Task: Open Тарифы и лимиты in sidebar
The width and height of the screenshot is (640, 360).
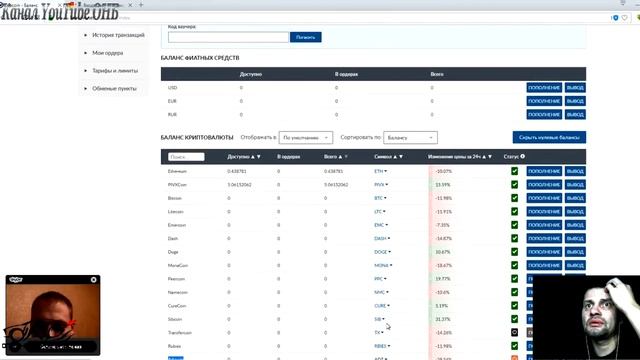Action: (115, 71)
